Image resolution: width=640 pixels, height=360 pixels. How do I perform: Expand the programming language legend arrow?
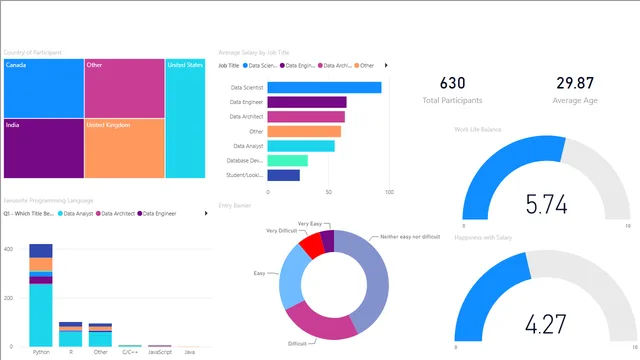pyautogui.click(x=206, y=213)
